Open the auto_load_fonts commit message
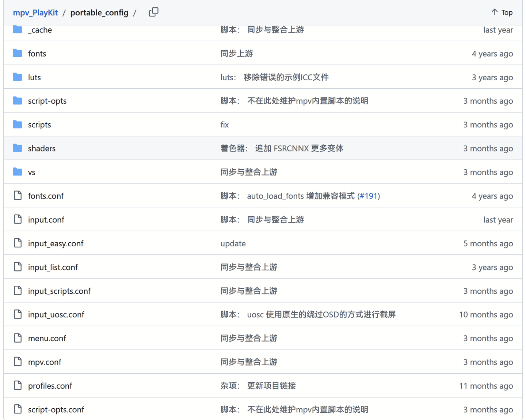Image resolution: width=526 pixels, height=420 pixels. pyautogui.click(x=287, y=196)
